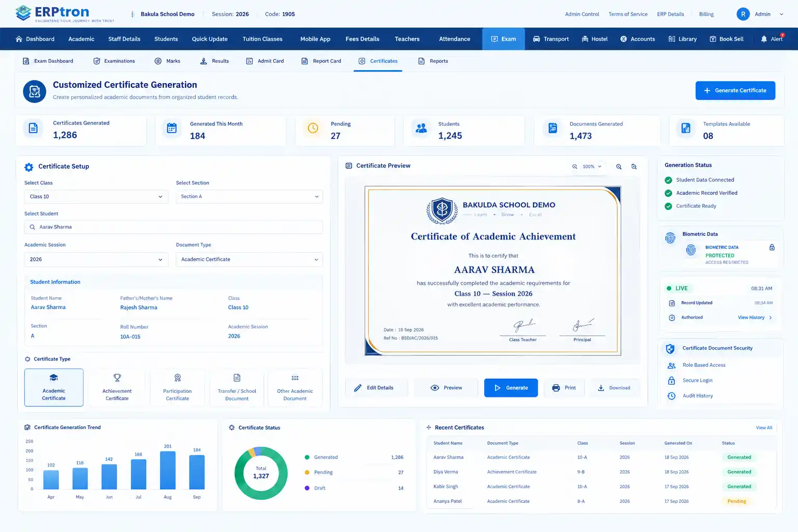Image resolution: width=798 pixels, height=532 pixels.
Task: Click the Generate Certificate button
Action: click(735, 90)
